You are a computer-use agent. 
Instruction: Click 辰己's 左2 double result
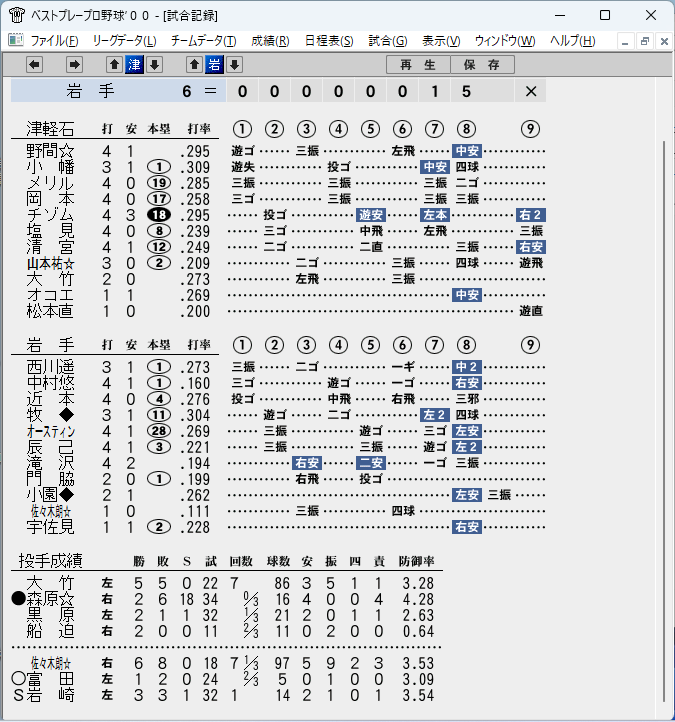pyautogui.click(x=467, y=447)
